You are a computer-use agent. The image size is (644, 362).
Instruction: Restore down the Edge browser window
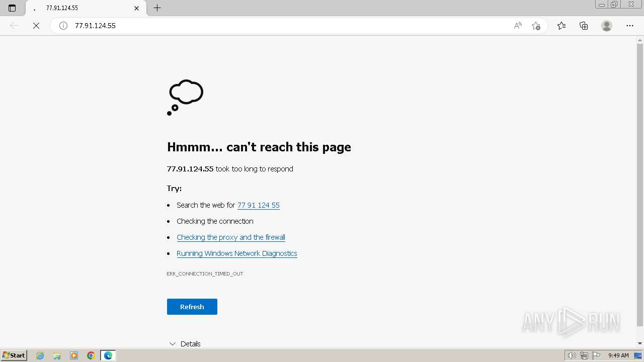click(614, 5)
